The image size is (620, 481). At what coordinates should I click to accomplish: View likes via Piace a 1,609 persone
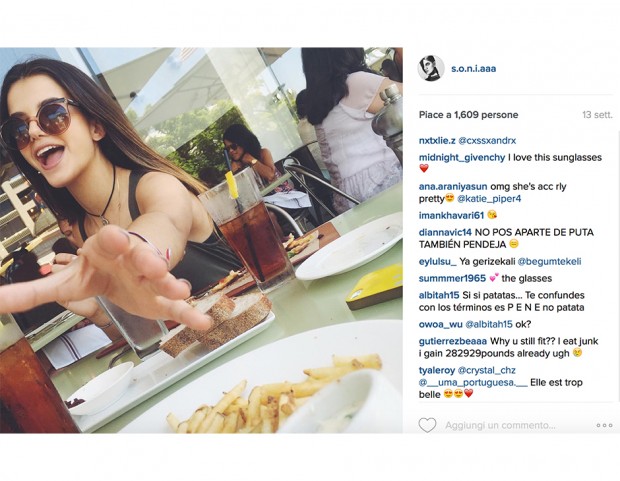[x=468, y=115]
